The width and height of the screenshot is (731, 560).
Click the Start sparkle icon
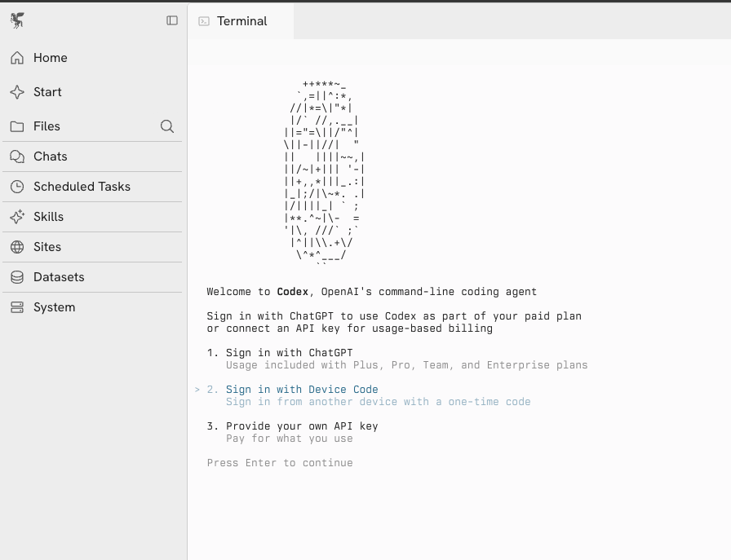coord(17,92)
